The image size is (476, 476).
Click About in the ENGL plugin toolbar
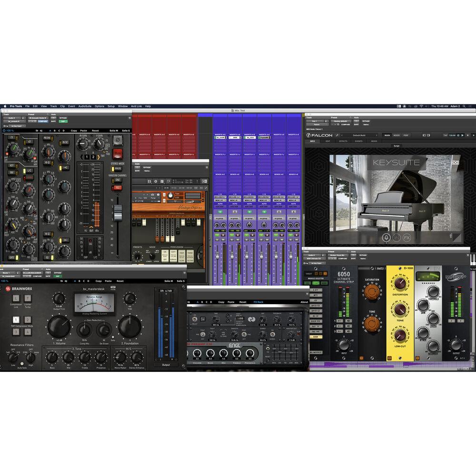point(304,302)
